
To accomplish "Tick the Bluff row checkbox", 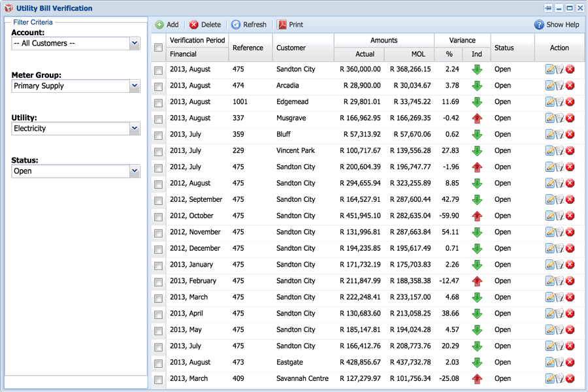I will coord(158,135).
